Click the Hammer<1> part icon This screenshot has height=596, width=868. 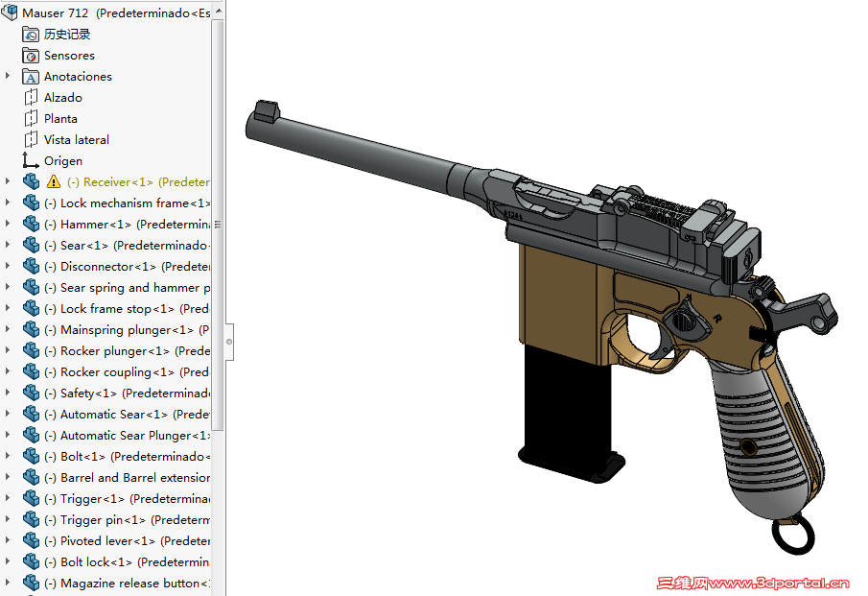tap(31, 224)
